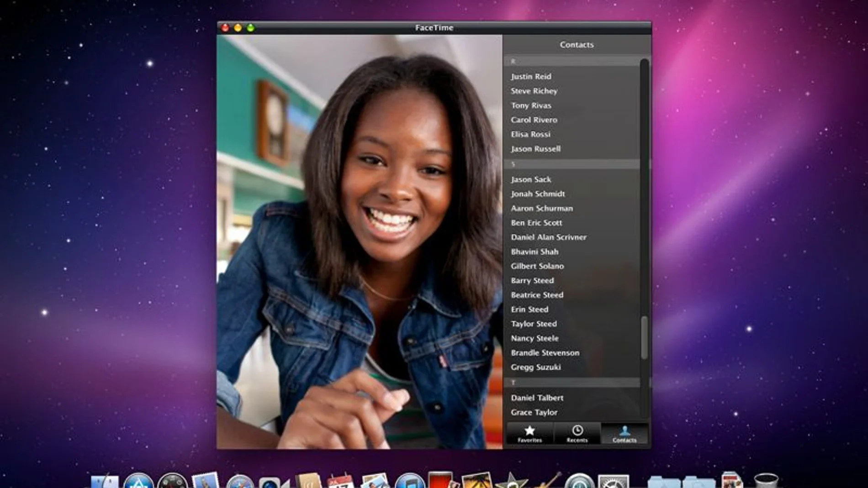Screen dimensions: 868x488
Task: Click the FaceTime video preview
Action: (360, 242)
